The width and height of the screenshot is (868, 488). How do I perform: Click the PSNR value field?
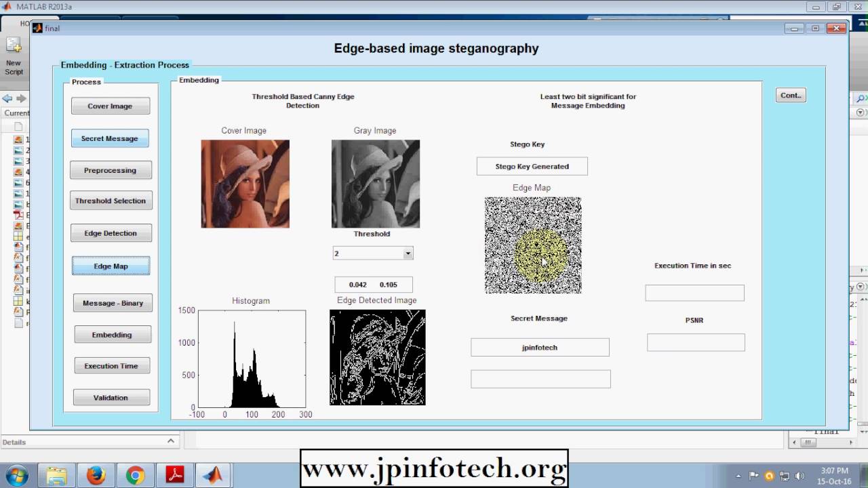(696, 342)
